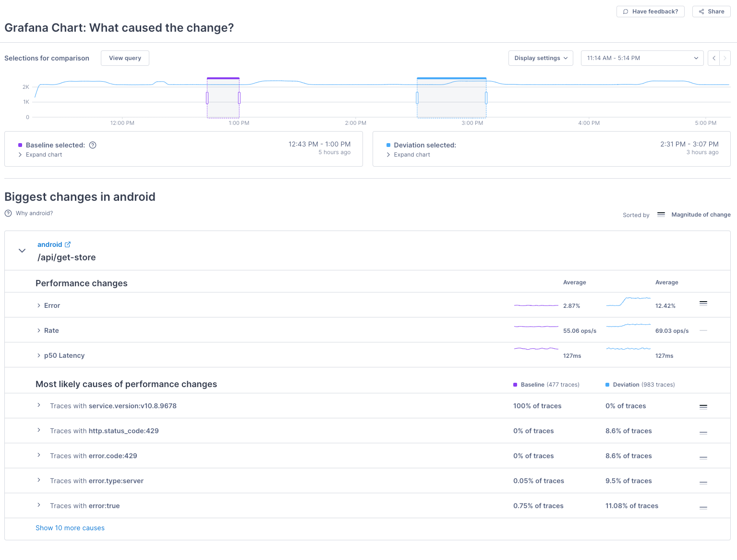Screen dimensions: 737x560
Task: Open the Display settings dropdown
Action: click(x=541, y=58)
